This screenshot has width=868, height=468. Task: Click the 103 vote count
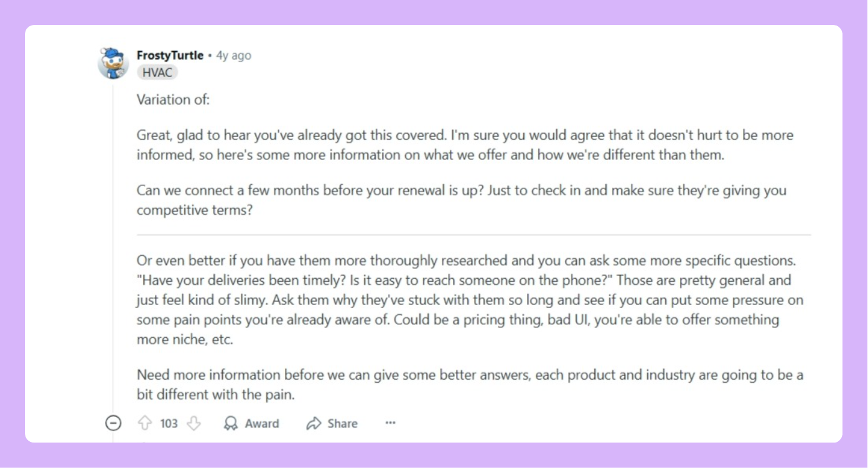(169, 424)
